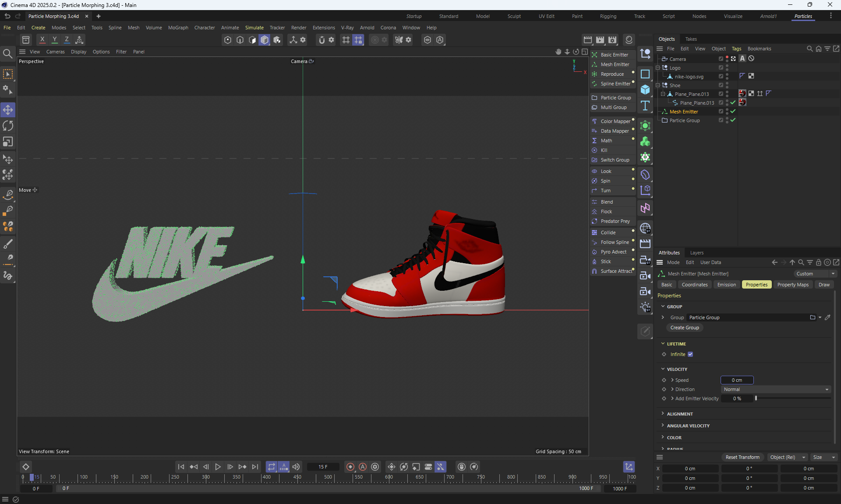
Task: Click the Record Active Objects button
Action: (350, 467)
